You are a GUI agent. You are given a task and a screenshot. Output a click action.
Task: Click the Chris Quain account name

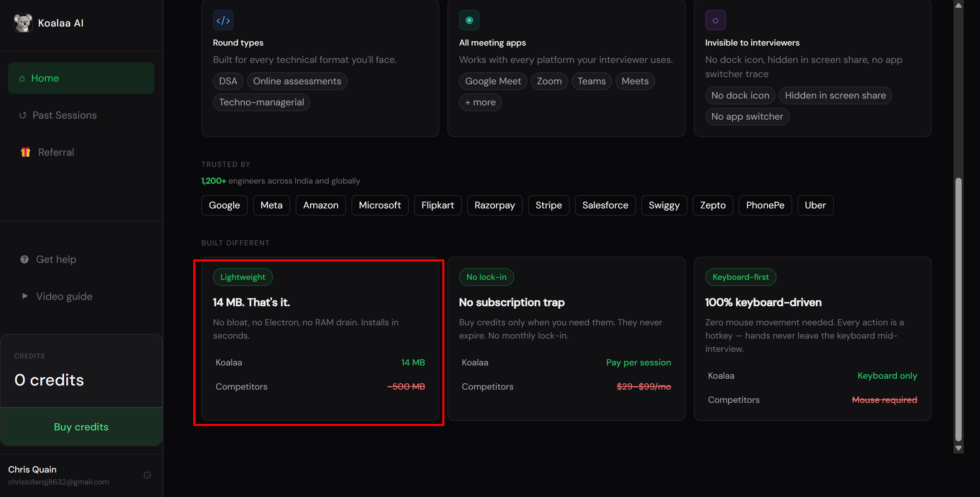coord(32,469)
